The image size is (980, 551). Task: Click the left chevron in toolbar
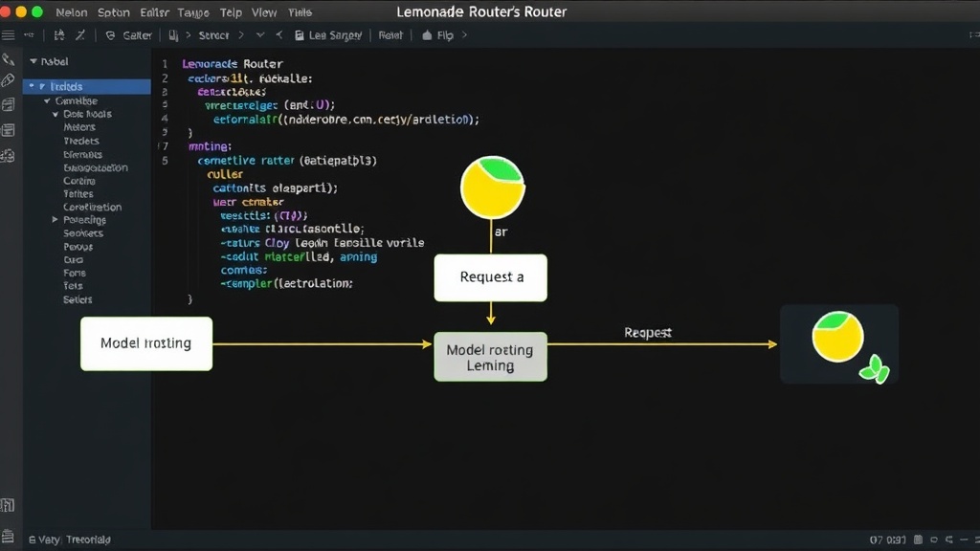(x=278, y=35)
